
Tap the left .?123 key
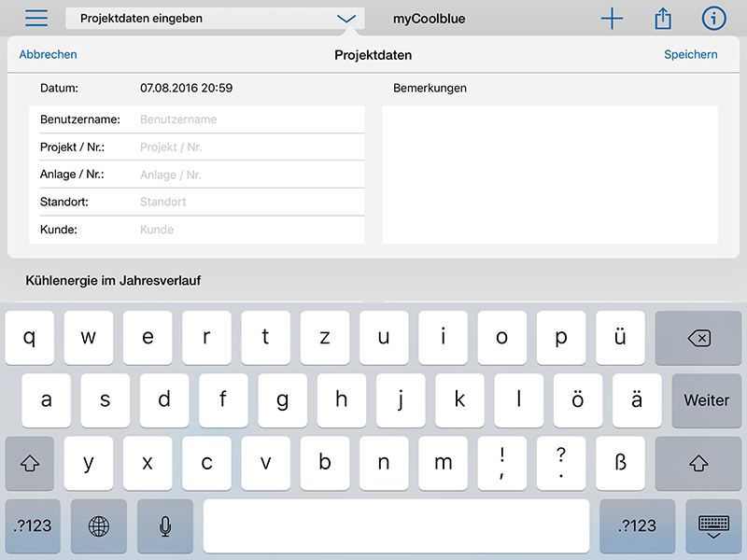(33, 526)
